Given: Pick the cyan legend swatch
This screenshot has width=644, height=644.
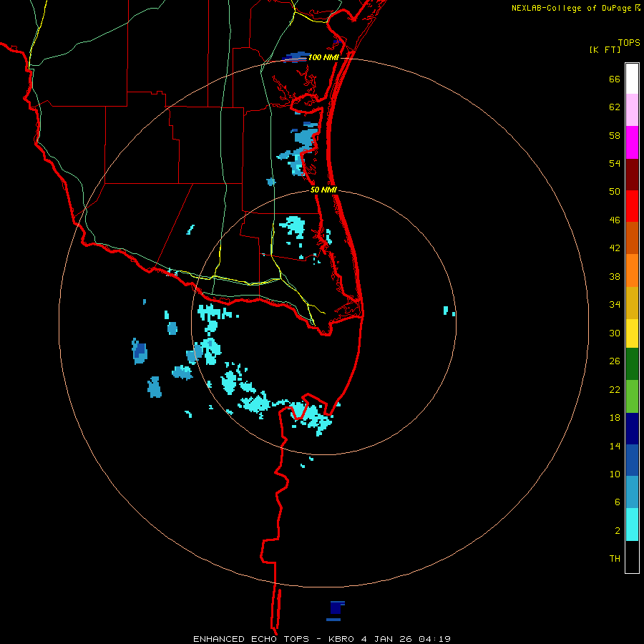Looking at the screenshot, I should click(x=632, y=525).
